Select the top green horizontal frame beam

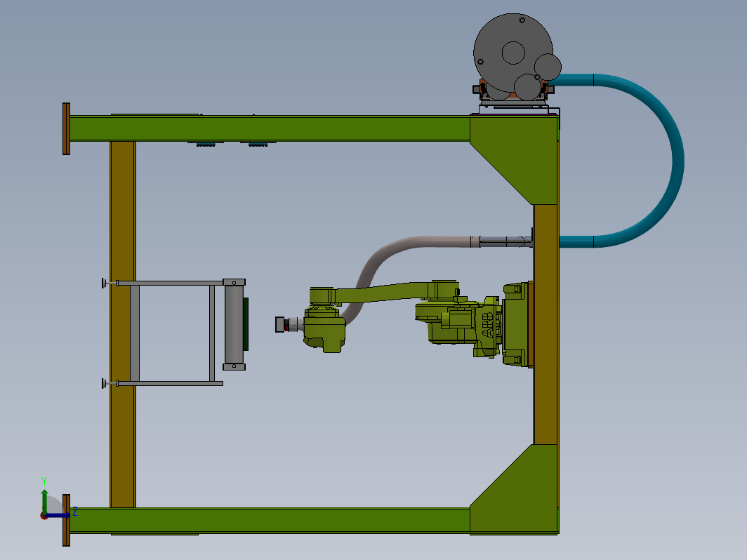click(x=270, y=128)
